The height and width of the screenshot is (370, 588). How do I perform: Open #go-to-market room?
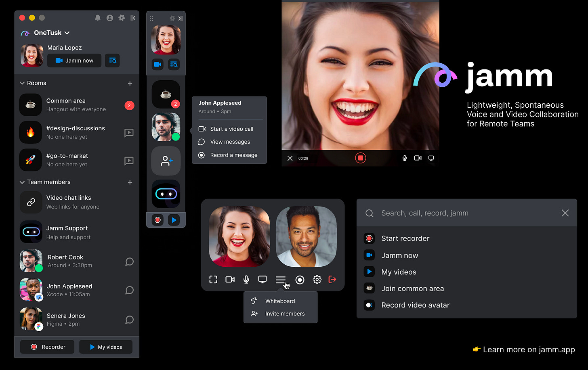pos(77,160)
